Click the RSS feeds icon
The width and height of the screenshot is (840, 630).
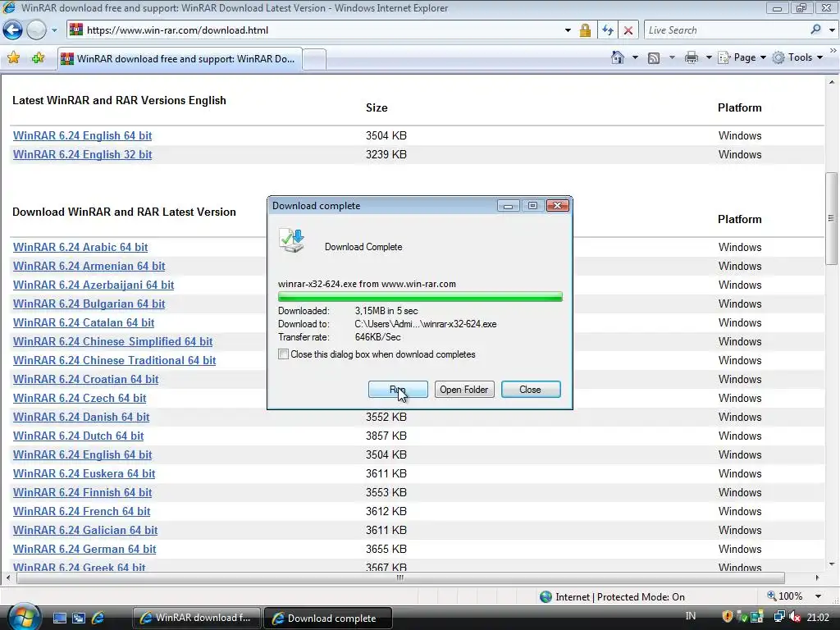pos(654,58)
